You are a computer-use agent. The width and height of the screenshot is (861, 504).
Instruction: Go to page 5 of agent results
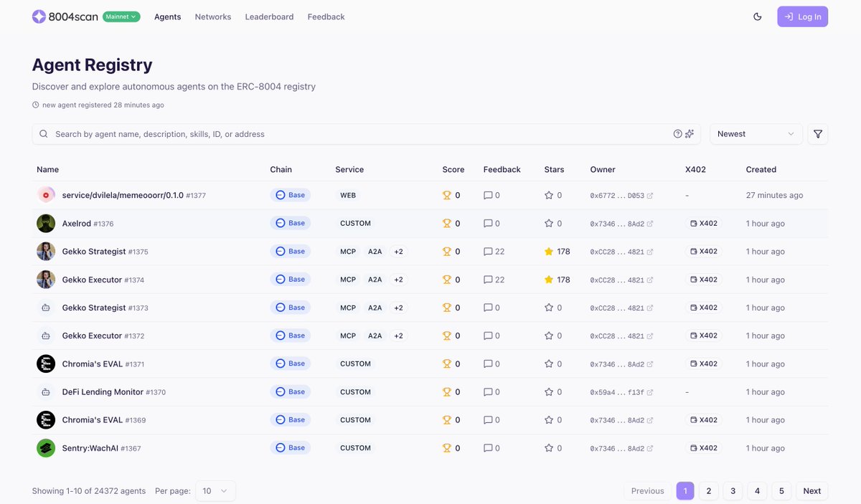click(x=781, y=490)
